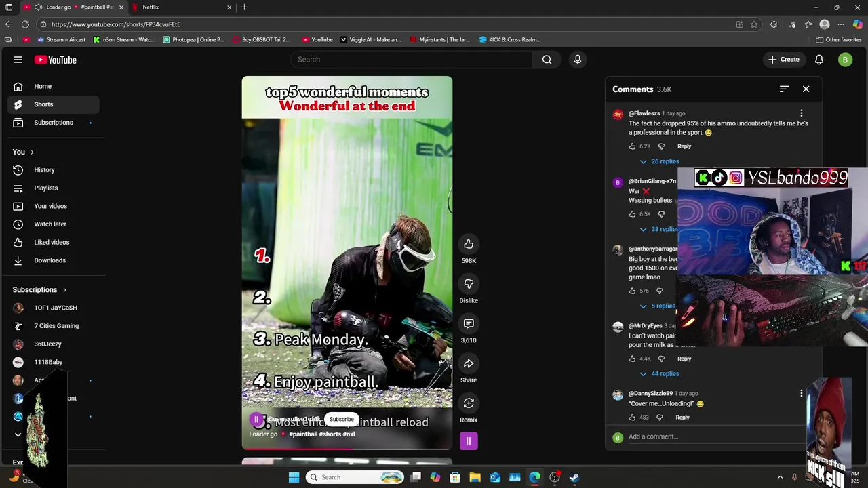Like the @MrDryEyes comment
Image resolution: width=868 pixels, height=488 pixels.
(x=633, y=359)
